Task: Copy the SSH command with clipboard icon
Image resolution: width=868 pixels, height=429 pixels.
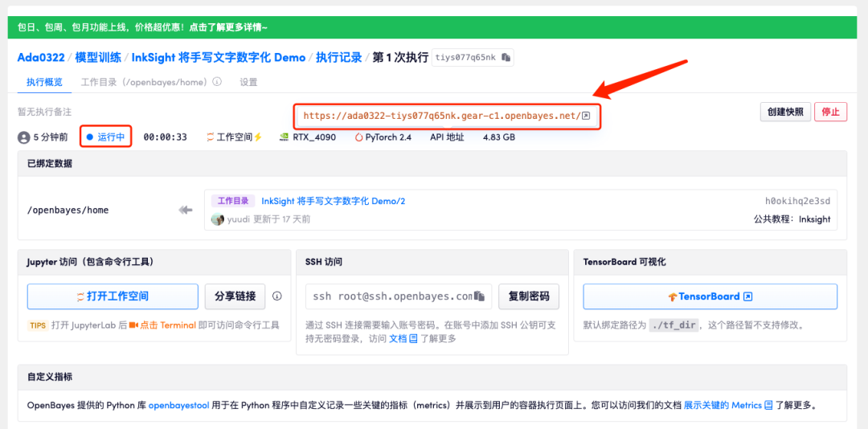Action: [x=479, y=296]
